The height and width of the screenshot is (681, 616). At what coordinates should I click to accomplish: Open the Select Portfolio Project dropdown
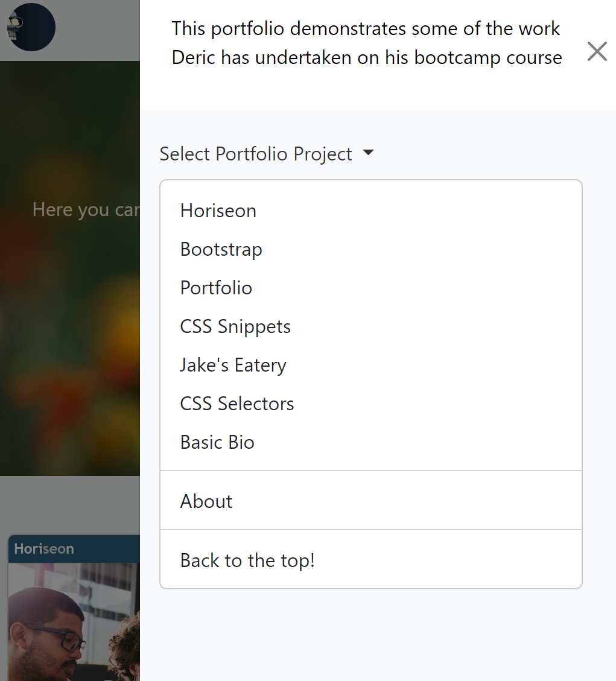pos(255,153)
